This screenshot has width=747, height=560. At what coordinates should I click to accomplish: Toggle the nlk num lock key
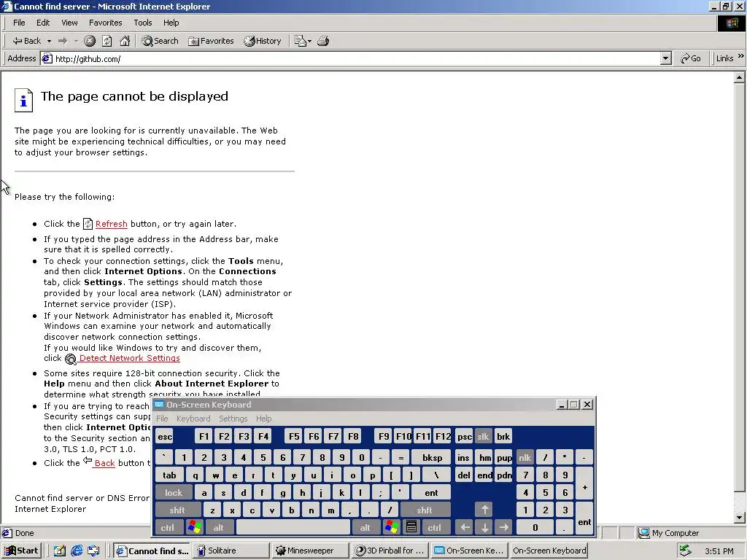pos(525,458)
